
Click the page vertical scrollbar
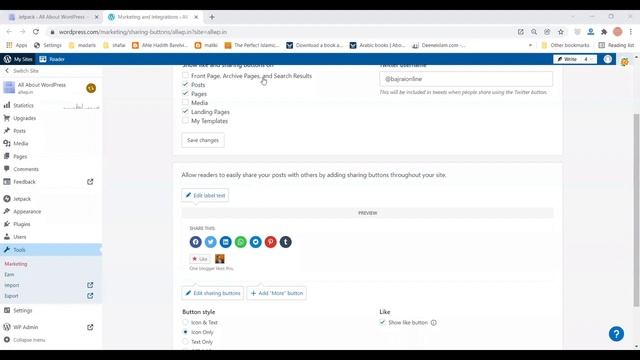pyautogui.click(x=636, y=210)
